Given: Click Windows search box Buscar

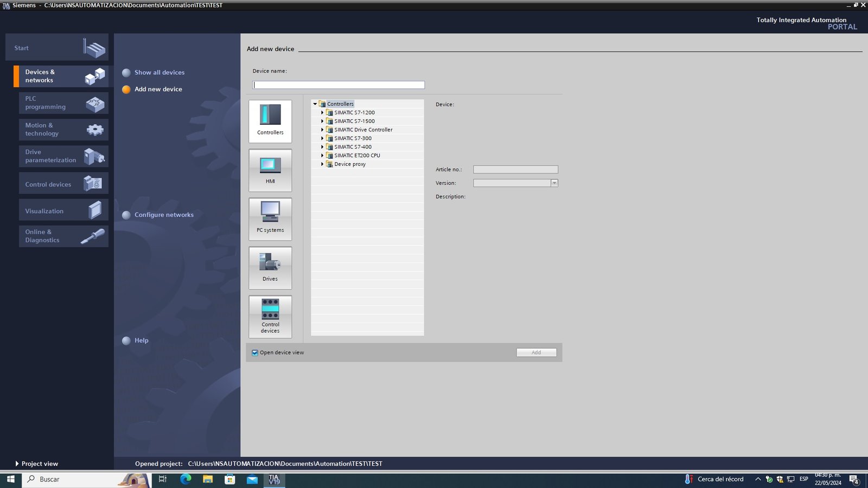Looking at the screenshot, I should tap(87, 479).
